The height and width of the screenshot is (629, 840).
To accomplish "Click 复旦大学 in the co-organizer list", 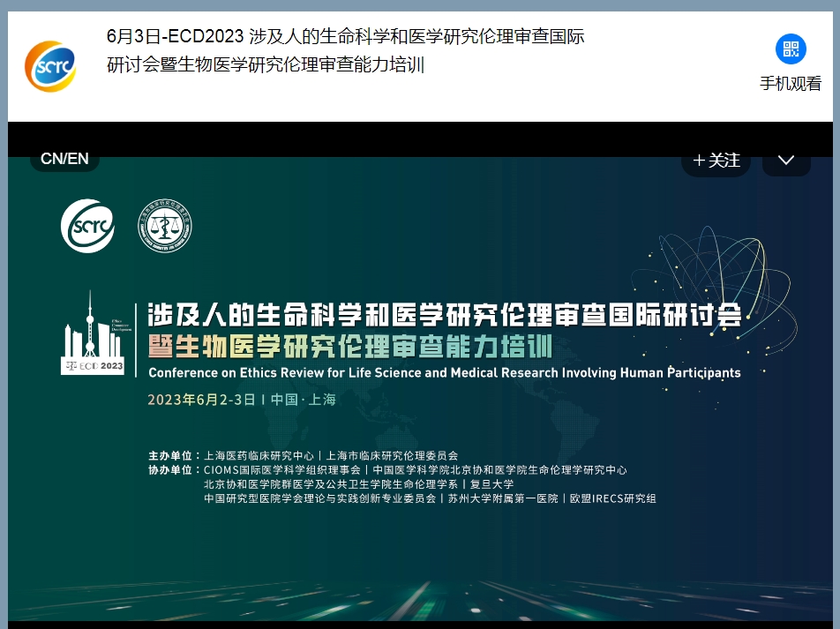I will (x=491, y=484).
